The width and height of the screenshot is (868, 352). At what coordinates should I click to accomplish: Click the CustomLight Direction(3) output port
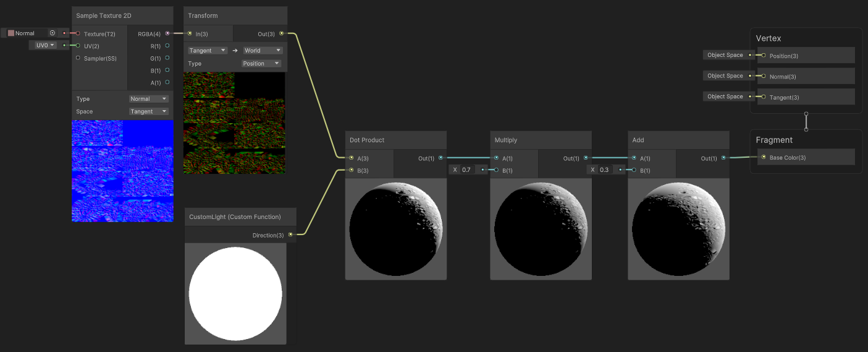[x=291, y=234]
